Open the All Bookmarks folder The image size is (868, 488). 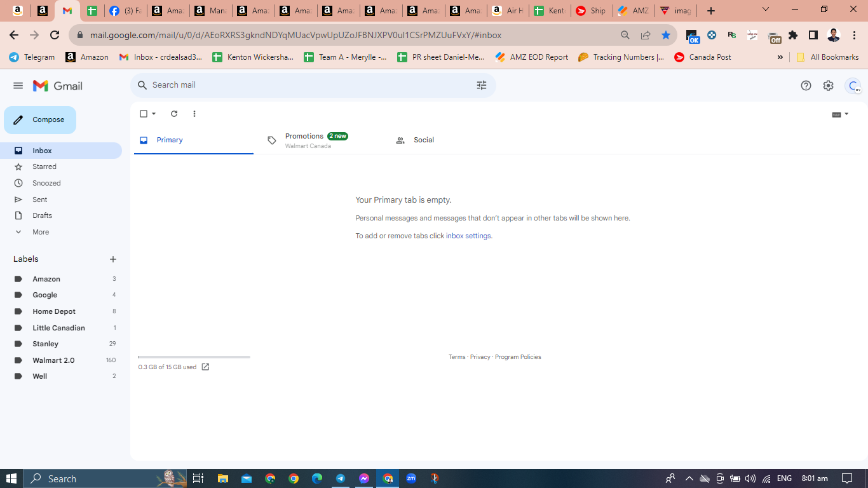click(x=827, y=57)
